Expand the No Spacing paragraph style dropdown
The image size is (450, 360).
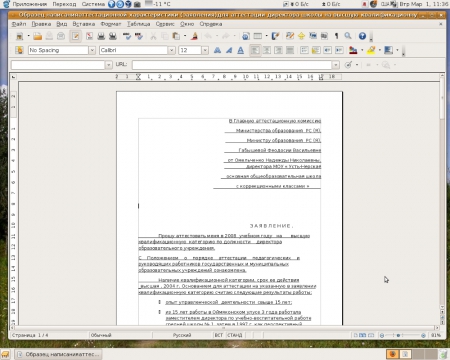[x=92, y=50]
